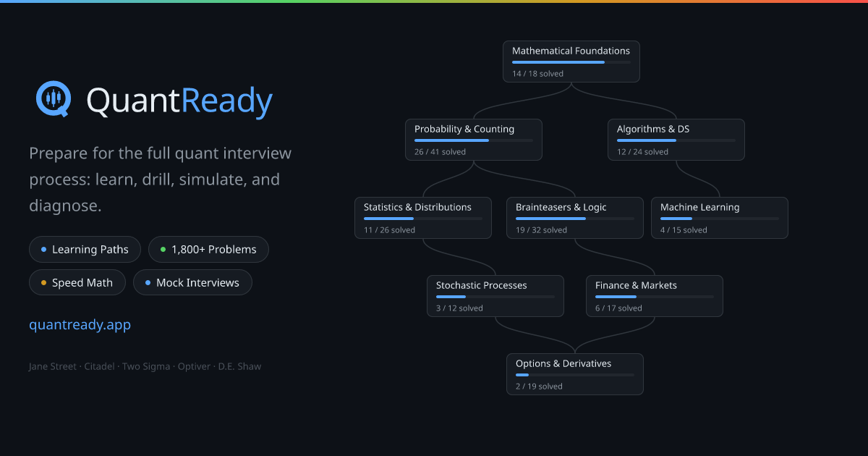Open the Stochastic Processes topic card
868x456 pixels.
point(495,296)
